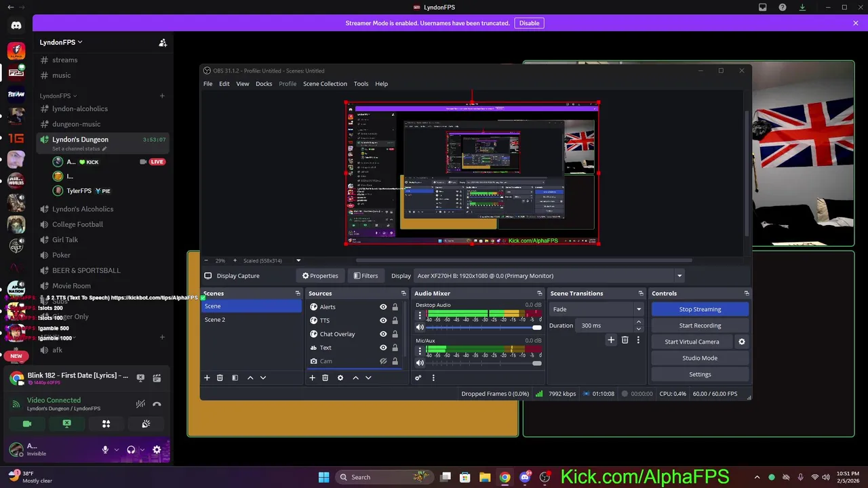Create invite for LyndonFPS server
Screen dimensions: 868x488
[x=163, y=42]
